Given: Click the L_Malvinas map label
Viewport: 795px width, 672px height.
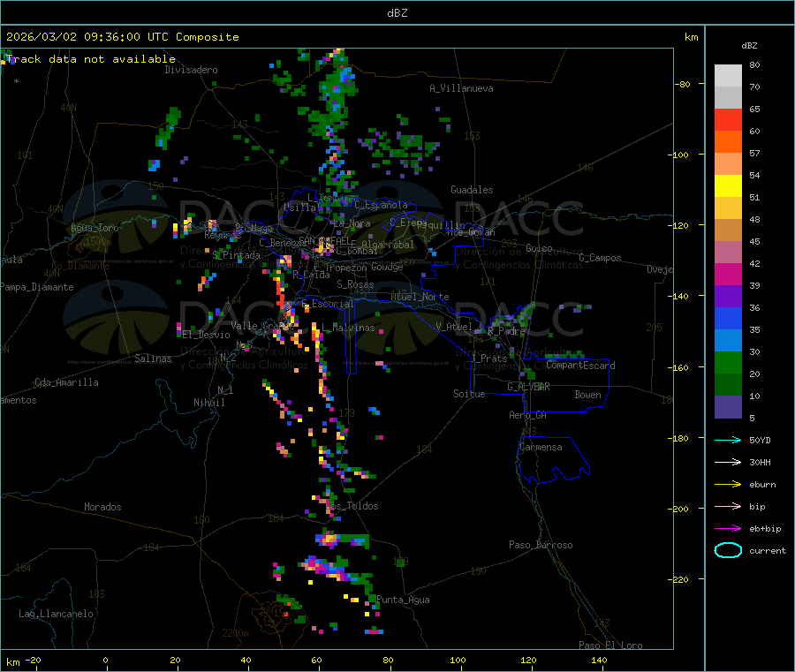Looking at the screenshot, I should (348, 328).
